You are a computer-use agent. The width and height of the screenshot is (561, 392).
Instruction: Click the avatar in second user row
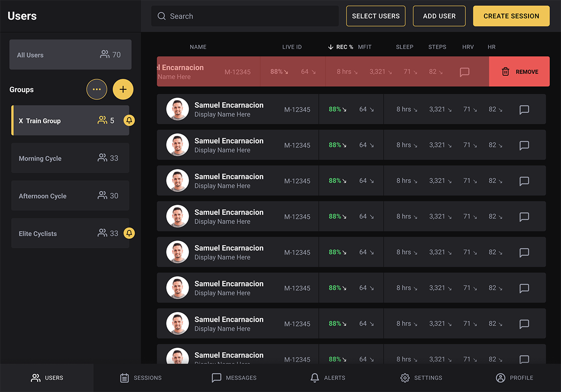click(178, 145)
